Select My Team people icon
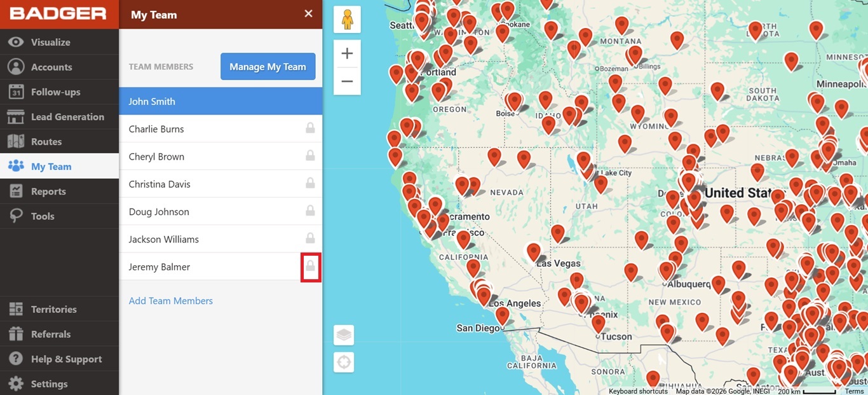The image size is (868, 395). point(16,166)
